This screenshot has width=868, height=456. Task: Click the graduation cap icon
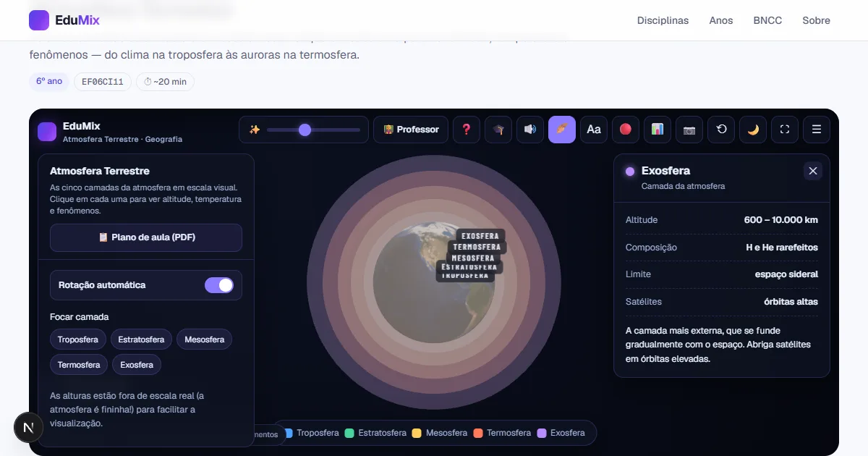point(498,130)
